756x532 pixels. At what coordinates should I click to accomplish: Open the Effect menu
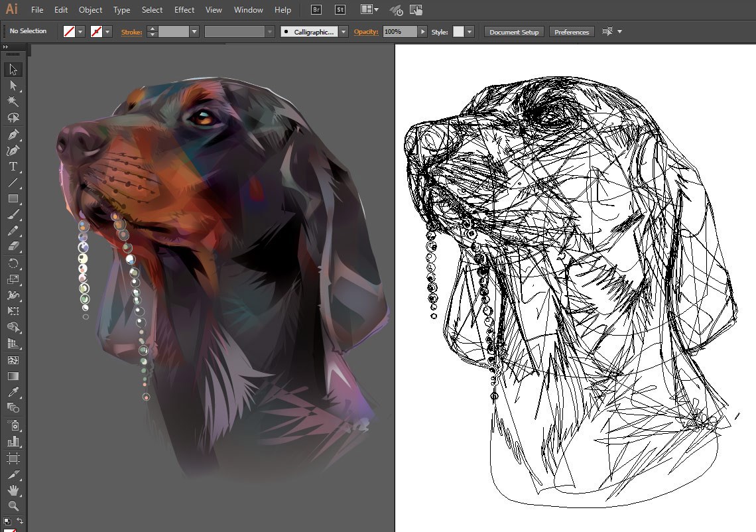[x=184, y=10]
